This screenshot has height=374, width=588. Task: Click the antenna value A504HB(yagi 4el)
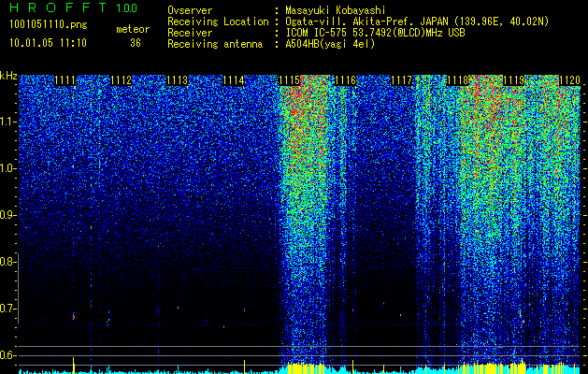click(x=330, y=44)
